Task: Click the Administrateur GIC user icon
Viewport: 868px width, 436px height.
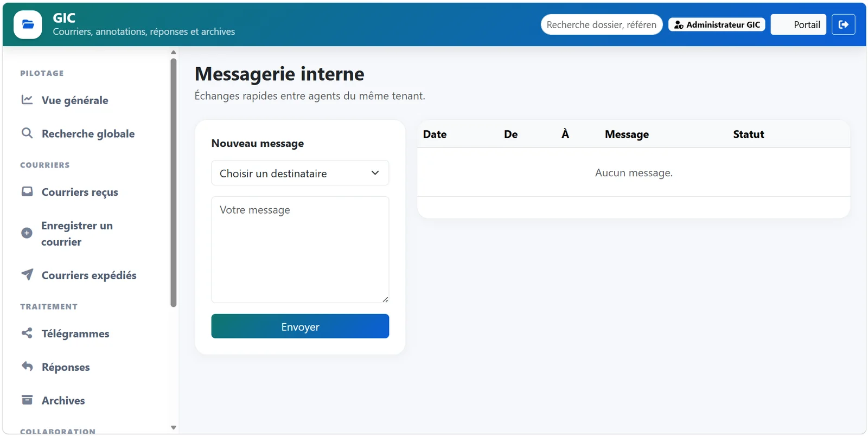Action: [679, 25]
